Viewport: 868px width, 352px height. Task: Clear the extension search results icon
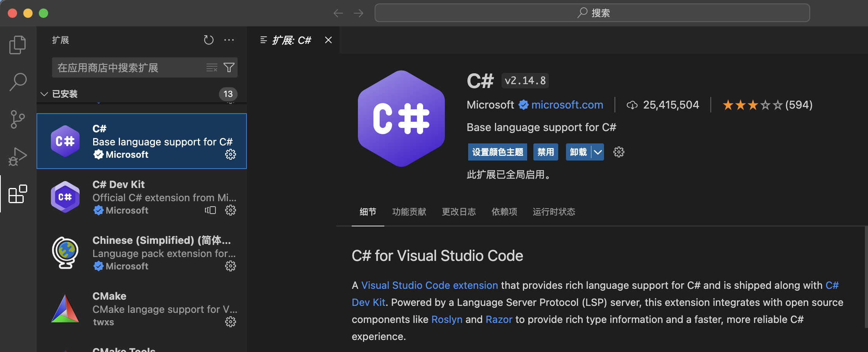click(212, 67)
